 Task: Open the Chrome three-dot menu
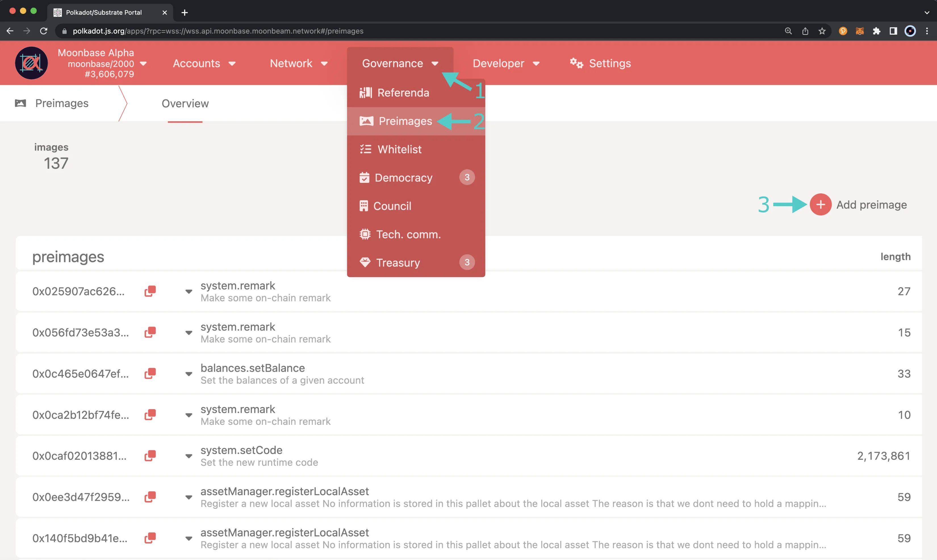click(927, 31)
